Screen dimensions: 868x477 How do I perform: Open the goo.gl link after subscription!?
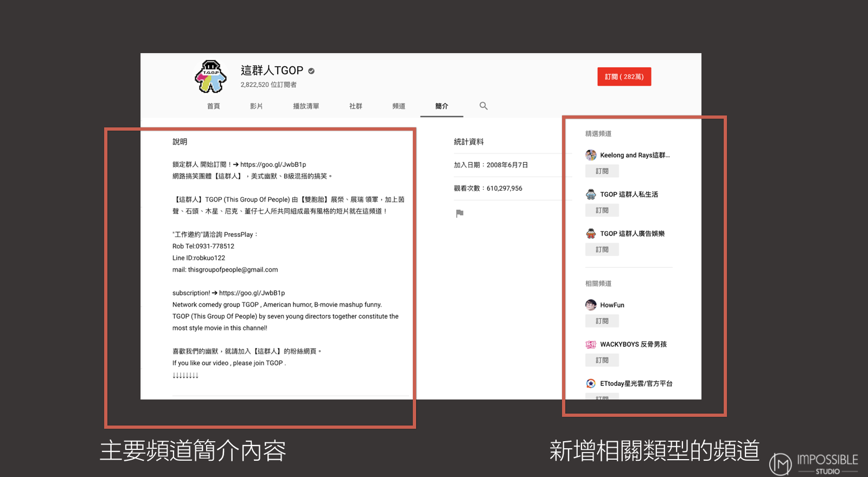click(252, 293)
